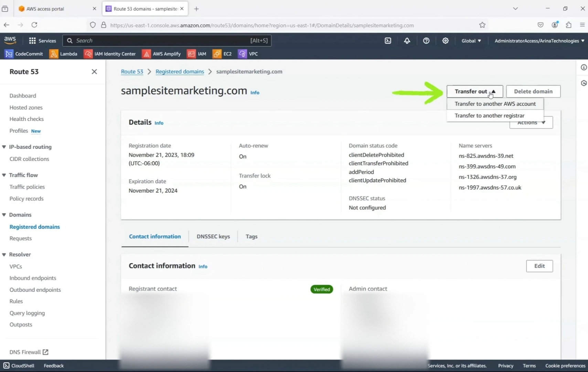Image resolution: width=588 pixels, height=372 pixels.
Task: Open Requests under Domains in sidebar
Action: click(21, 238)
